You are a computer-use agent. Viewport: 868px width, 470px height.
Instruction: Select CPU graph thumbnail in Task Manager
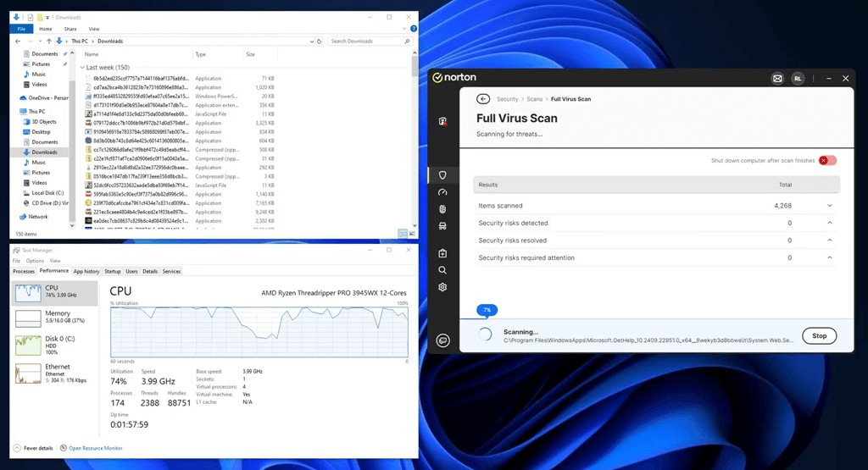pos(28,293)
